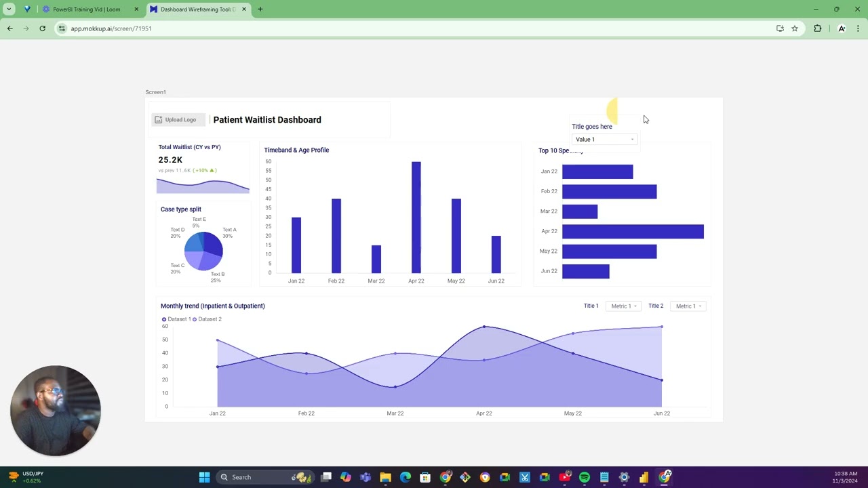The image size is (868, 488).
Task: Open the Windows Start menu
Action: 204,477
